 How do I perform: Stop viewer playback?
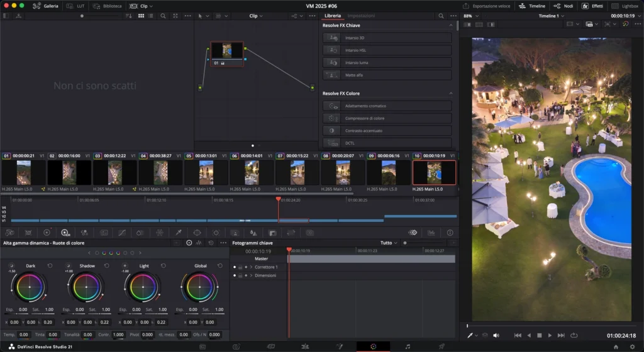(x=539, y=336)
